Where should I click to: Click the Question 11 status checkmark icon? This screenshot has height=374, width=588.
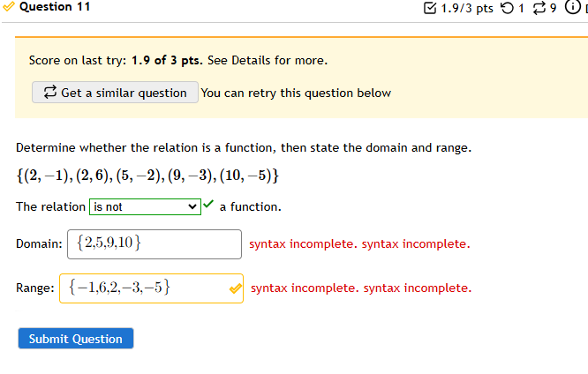pos(9,6)
